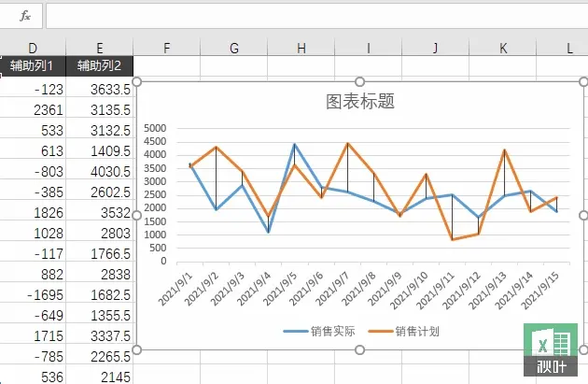Viewport: 588px width, 384px height.
Task: Select cell with value 2803
Action: pyautogui.click(x=99, y=233)
